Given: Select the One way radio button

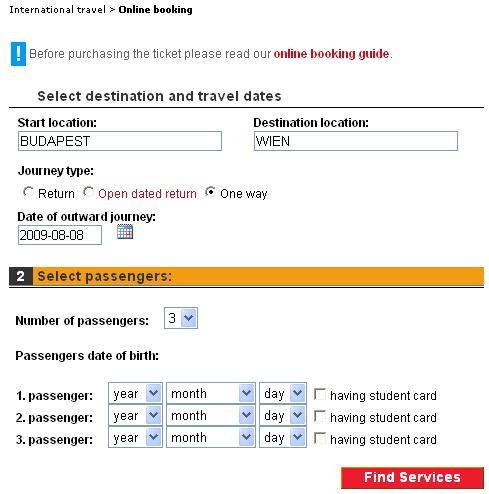Looking at the screenshot, I should tap(210, 192).
